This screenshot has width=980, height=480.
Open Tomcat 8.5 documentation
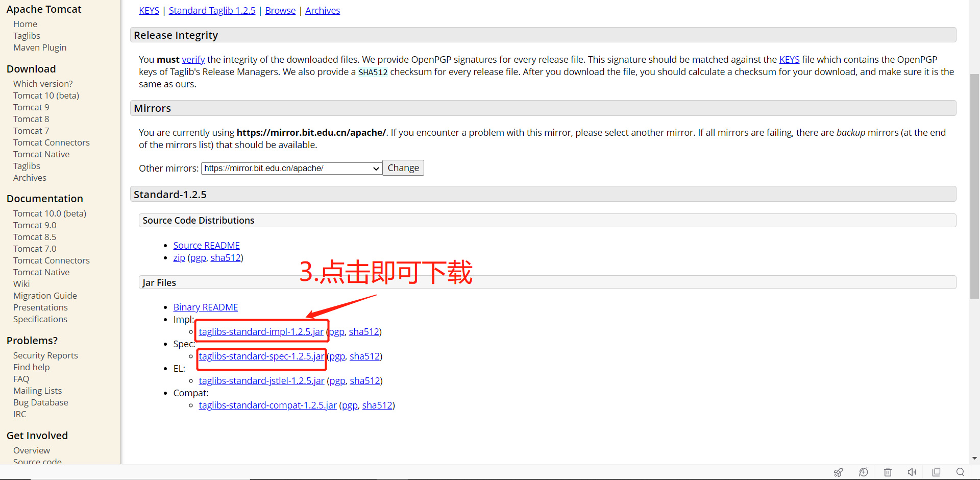[x=35, y=237]
